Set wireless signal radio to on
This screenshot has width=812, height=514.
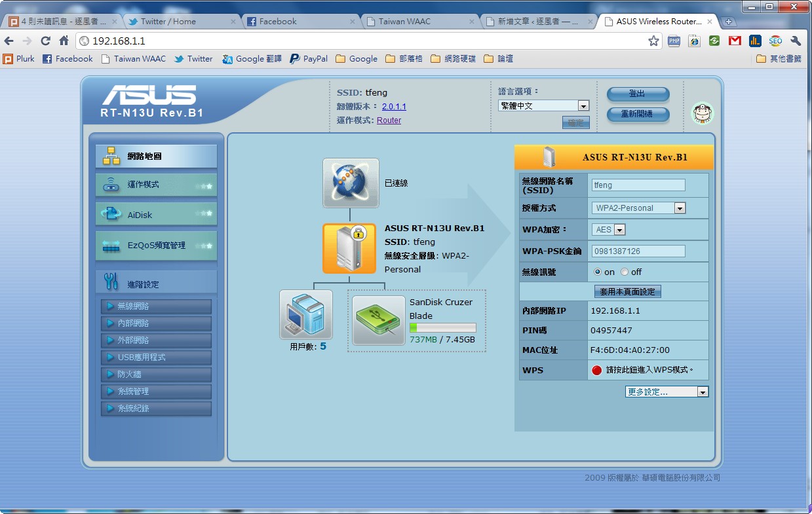coord(598,272)
